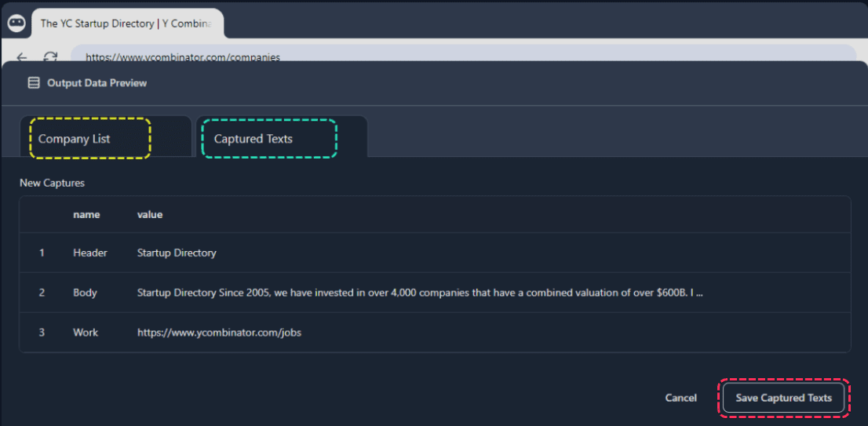Click row number 1 cell
This screenshot has width=868, height=426.
click(x=42, y=253)
